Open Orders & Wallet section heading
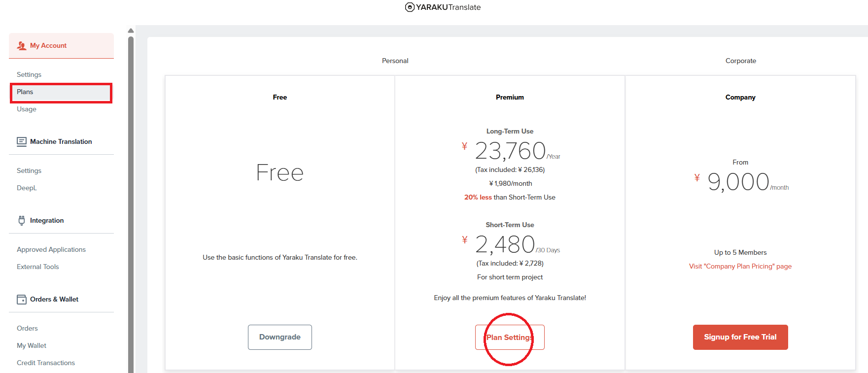This screenshot has height=373, width=868. [54, 299]
